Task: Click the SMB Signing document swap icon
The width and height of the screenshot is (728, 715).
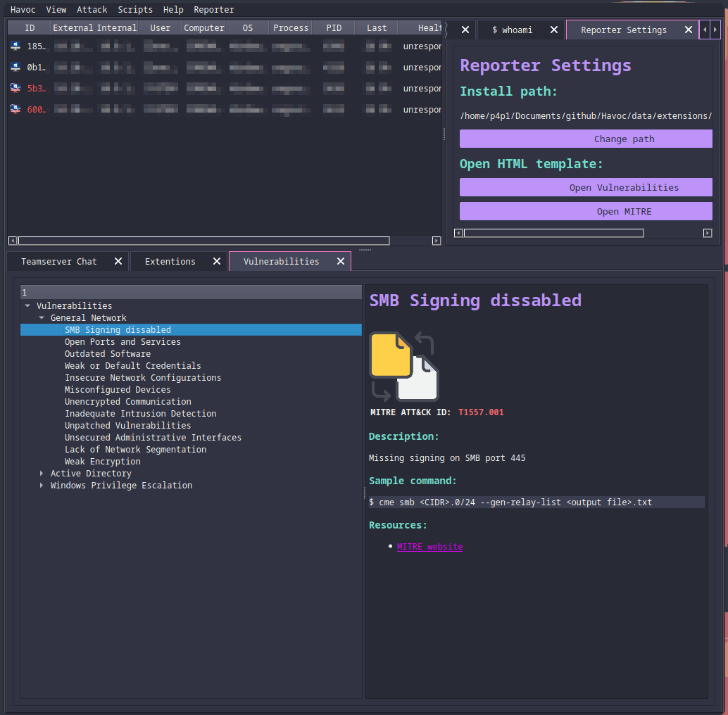Action: [x=404, y=366]
